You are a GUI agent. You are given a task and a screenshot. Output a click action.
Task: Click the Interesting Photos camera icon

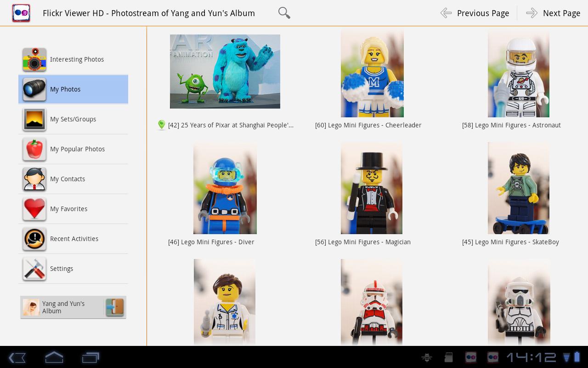[34, 59]
